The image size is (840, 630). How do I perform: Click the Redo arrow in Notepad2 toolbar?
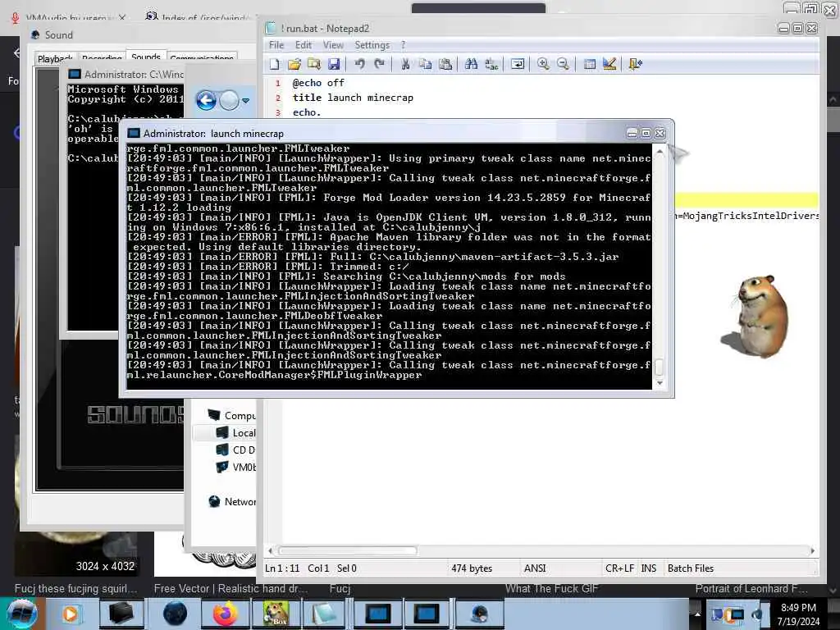[379, 64]
